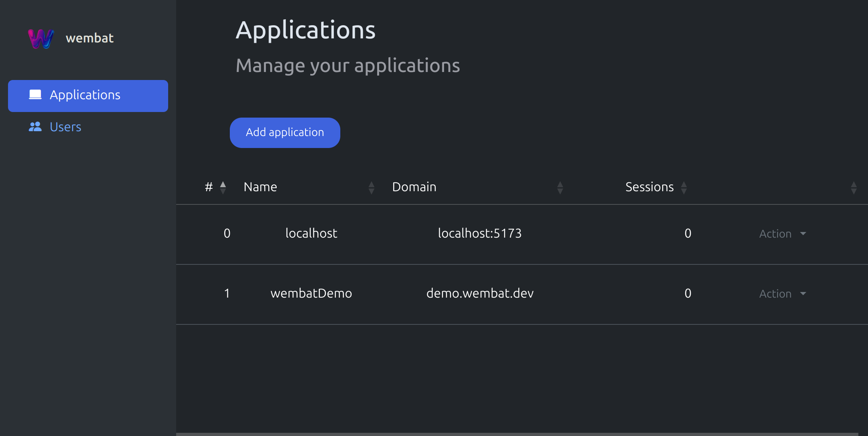Click sort arrows on the last column
Viewport: 868px width, 436px height.
(x=854, y=187)
